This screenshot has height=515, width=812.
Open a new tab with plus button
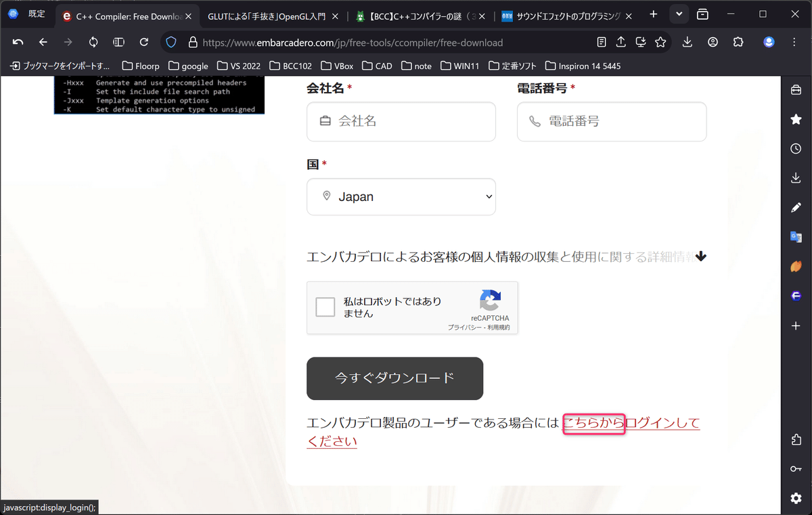coord(653,14)
